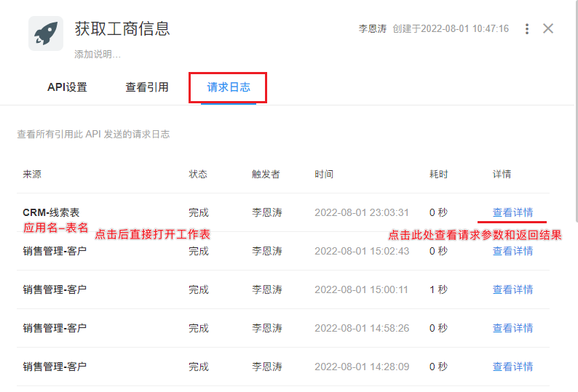
Task: View details for the 15:02:43 request
Action: pyautogui.click(x=512, y=251)
